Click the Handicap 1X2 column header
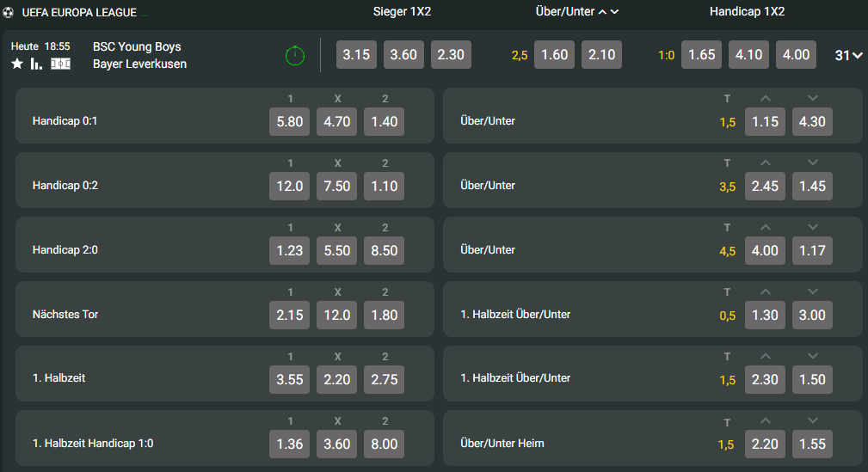The height and width of the screenshot is (472, 868). (748, 12)
